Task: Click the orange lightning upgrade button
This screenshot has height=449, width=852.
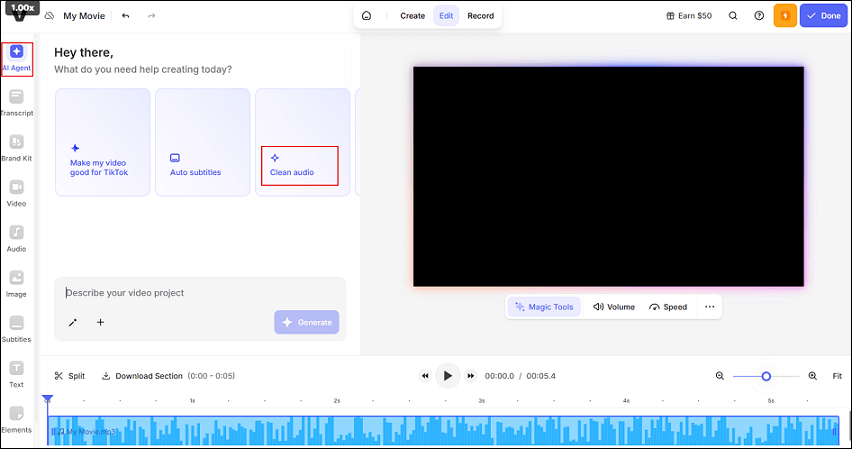Action: pyautogui.click(x=785, y=16)
